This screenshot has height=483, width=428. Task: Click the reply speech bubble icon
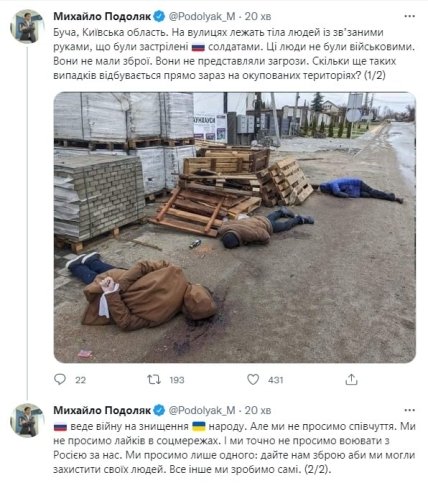[60, 379]
